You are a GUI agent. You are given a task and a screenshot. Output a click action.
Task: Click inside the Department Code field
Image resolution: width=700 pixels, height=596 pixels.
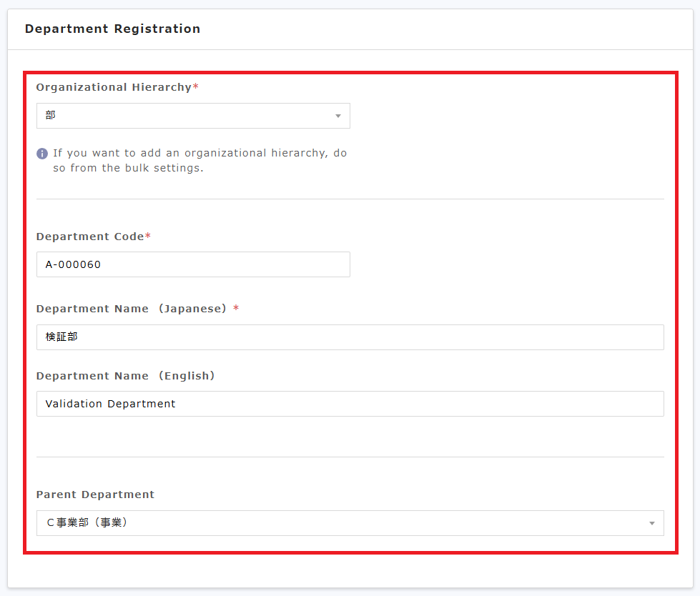pyautogui.click(x=193, y=264)
